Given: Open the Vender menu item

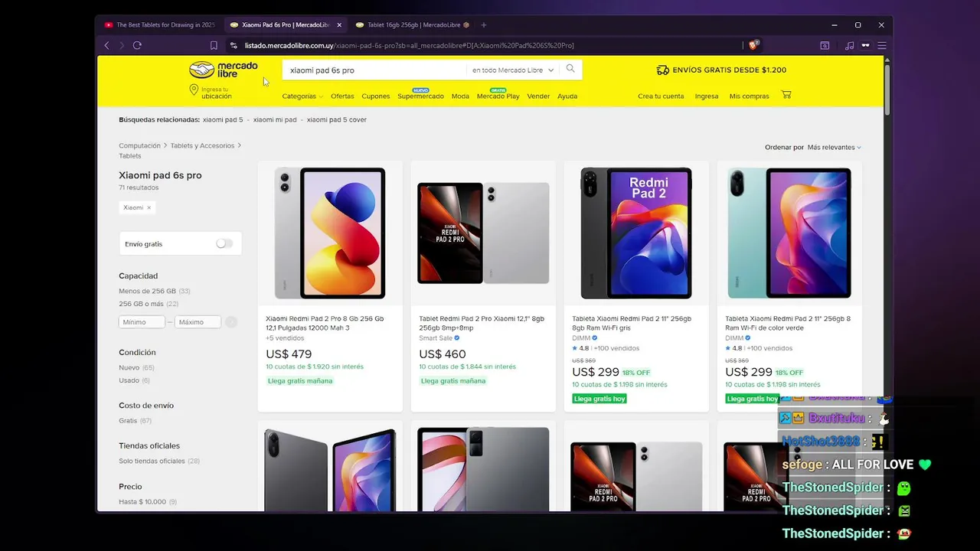Looking at the screenshot, I should point(538,96).
